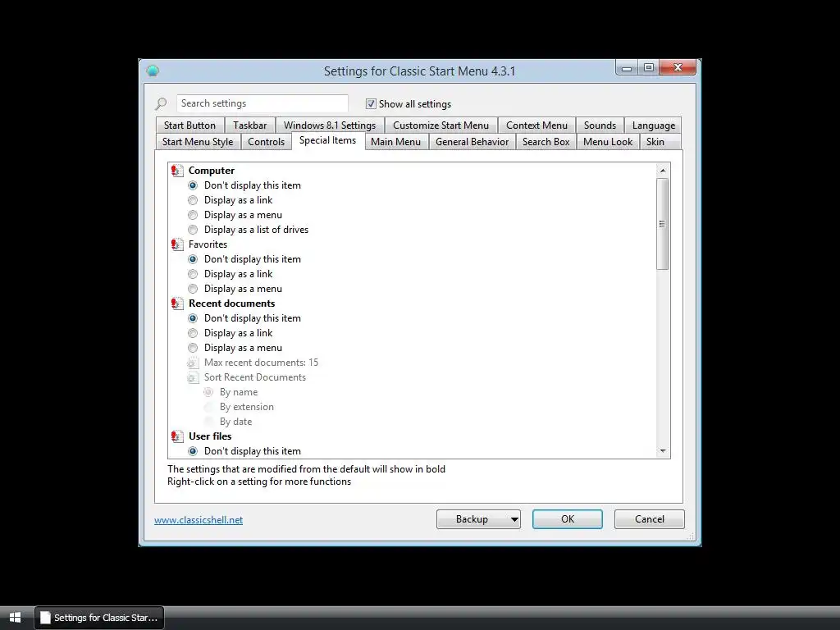This screenshot has height=630, width=840.
Task: Switch to the Search Box tab
Action: tap(546, 142)
